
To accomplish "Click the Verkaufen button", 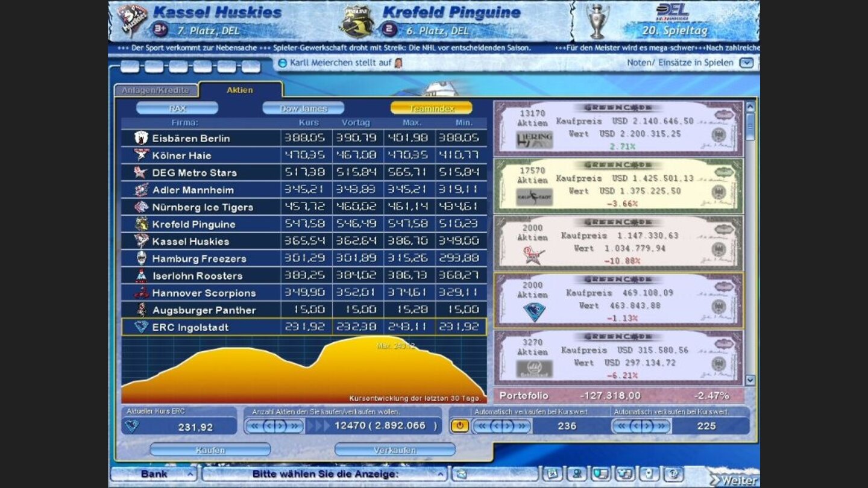I will point(395,450).
